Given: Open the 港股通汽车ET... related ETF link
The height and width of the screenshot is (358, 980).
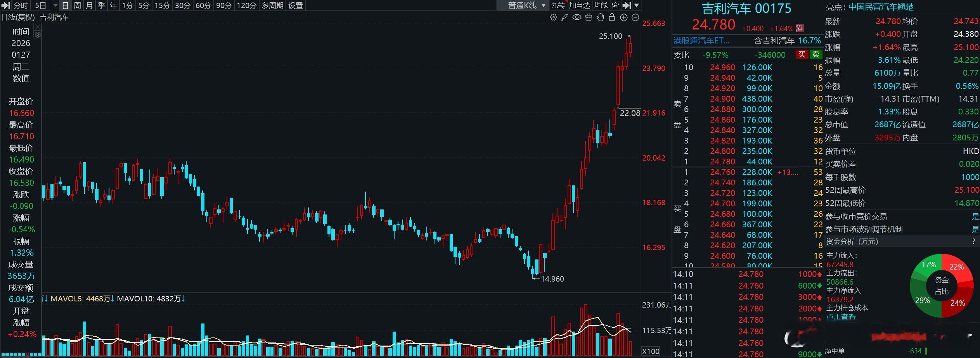Looking at the screenshot, I should (701, 40).
